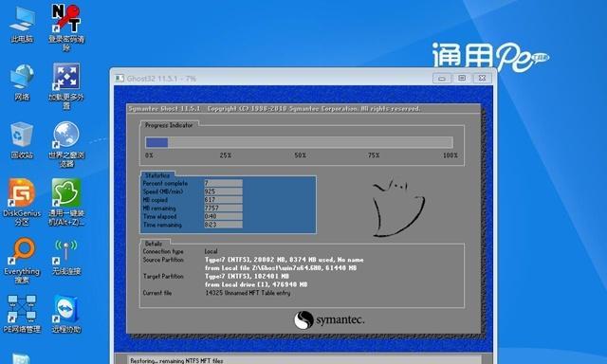Image resolution: width=607 pixels, height=364 pixels.
Task: Select the PE网络管理 desktop icon
Action: 22,314
